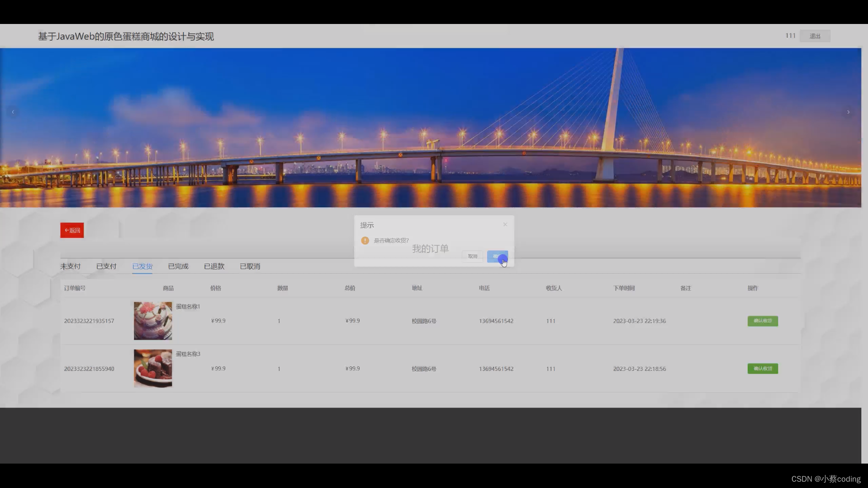Switch to 未支付 tab
Screen dimensions: 868x488
[71, 266]
